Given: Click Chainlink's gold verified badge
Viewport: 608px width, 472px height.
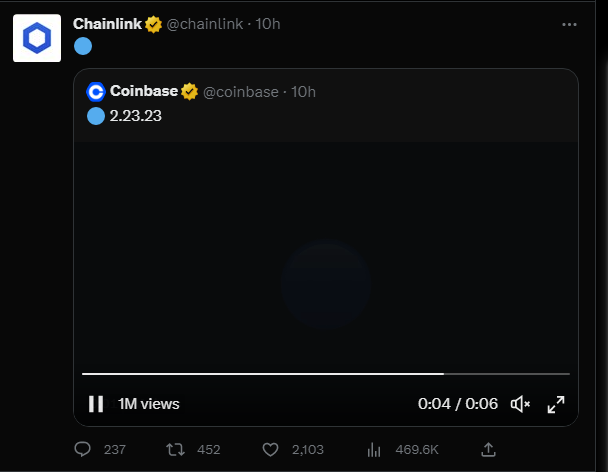Looking at the screenshot, I should tap(154, 24).
